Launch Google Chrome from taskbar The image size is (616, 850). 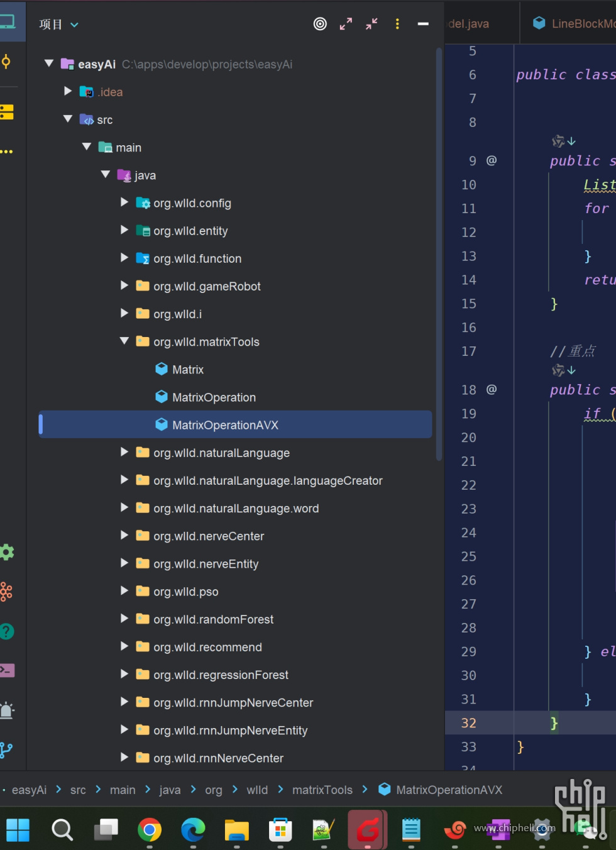[150, 830]
